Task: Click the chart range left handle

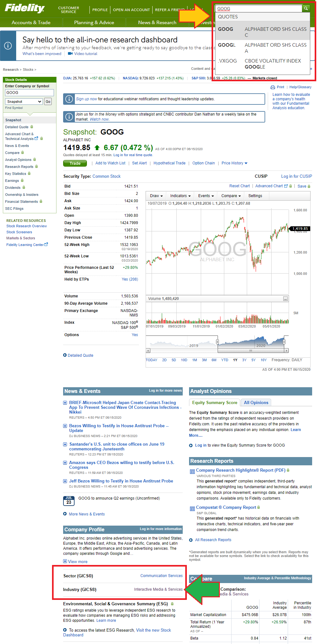Action: (217, 342)
